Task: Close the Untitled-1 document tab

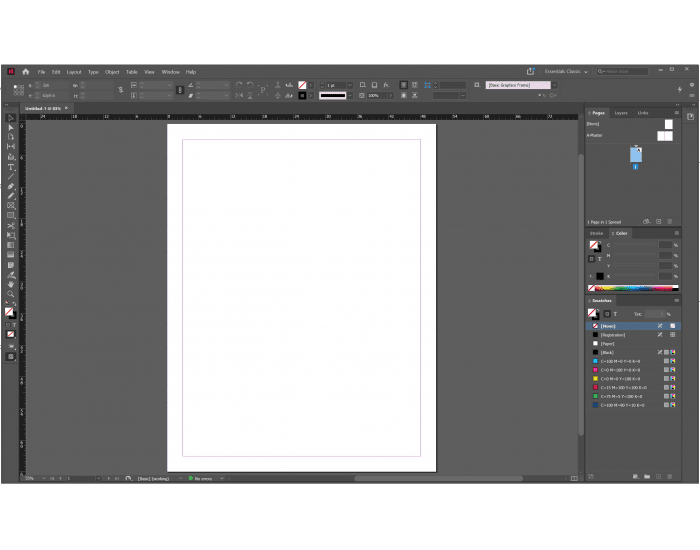Action: [x=67, y=108]
